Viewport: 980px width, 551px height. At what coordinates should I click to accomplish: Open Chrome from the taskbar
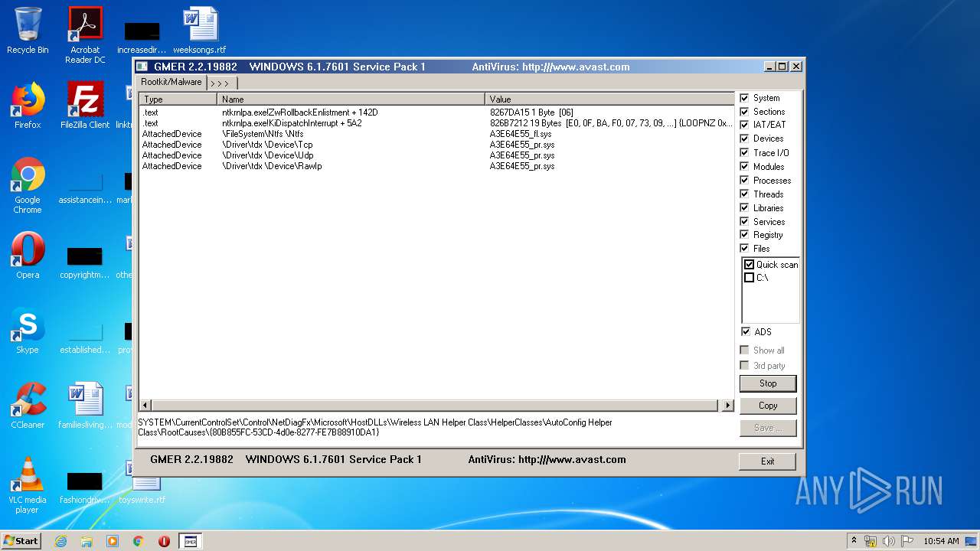tap(139, 541)
